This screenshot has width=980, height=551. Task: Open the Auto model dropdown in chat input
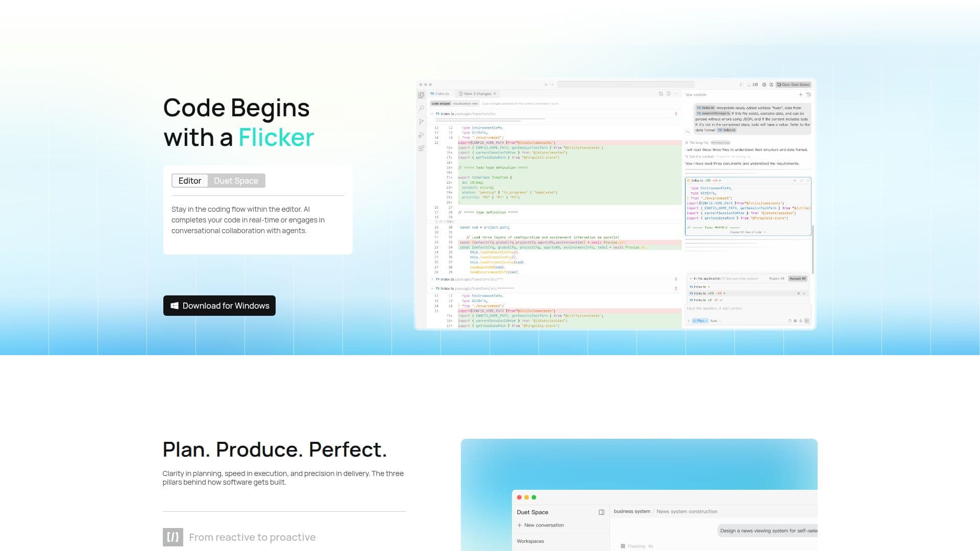(x=715, y=321)
